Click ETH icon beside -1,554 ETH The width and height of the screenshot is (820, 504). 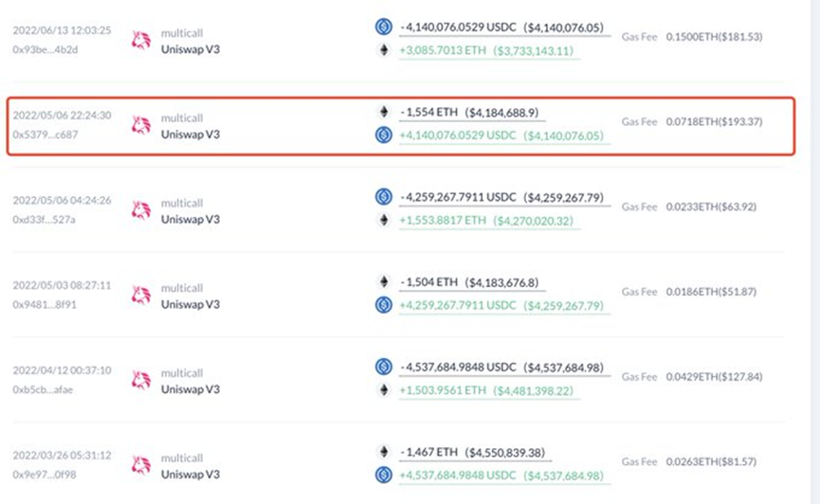pyautogui.click(x=384, y=112)
